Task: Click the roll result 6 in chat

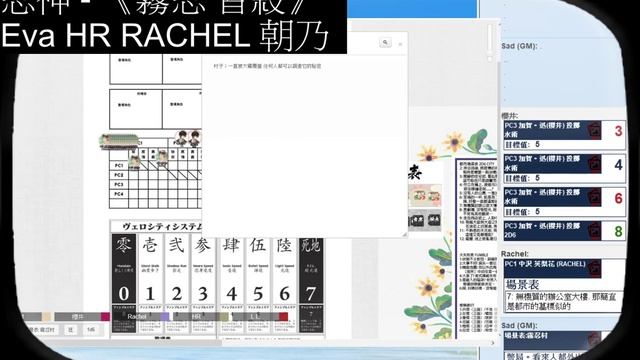Action: coord(618,199)
